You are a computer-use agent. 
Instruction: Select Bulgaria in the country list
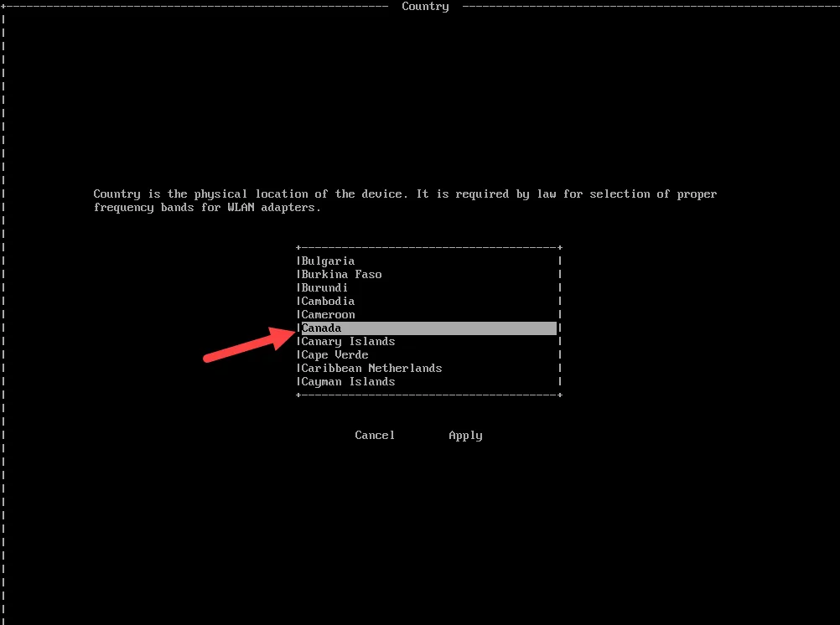pos(428,261)
